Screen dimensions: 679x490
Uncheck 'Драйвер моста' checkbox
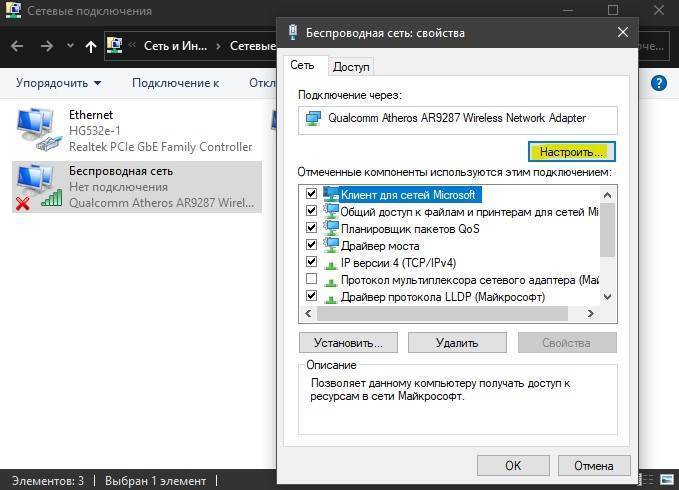click(x=311, y=245)
